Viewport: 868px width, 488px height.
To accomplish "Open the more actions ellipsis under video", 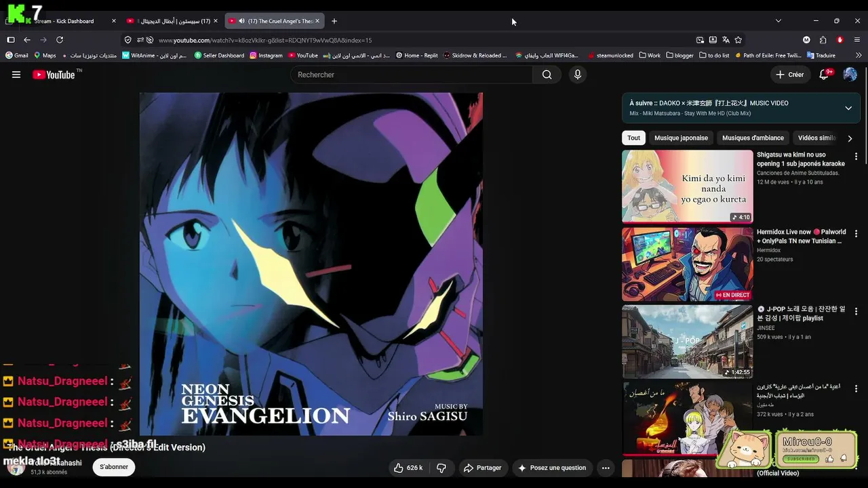I will click(x=606, y=468).
